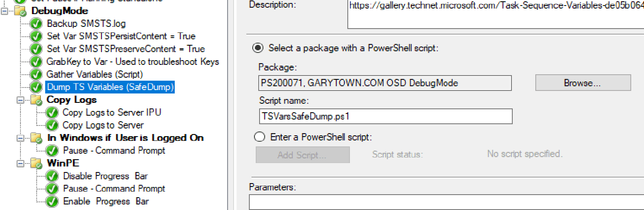644x210 pixels.
Task: Click the disabled Add Script... button
Action: (x=302, y=155)
